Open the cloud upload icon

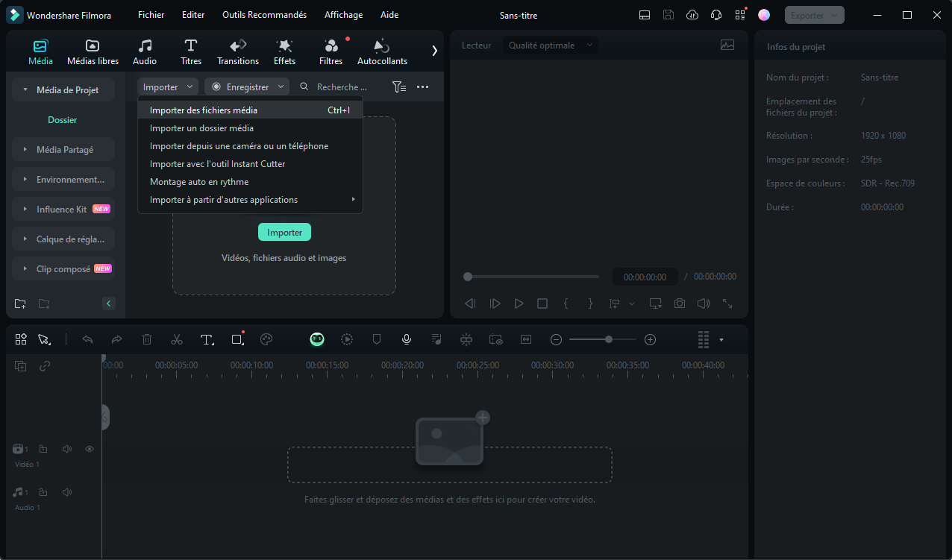(x=692, y=15)
